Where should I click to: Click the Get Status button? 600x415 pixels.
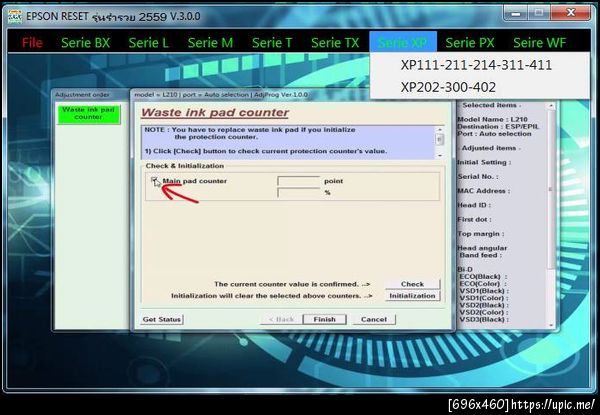(161, 319)
